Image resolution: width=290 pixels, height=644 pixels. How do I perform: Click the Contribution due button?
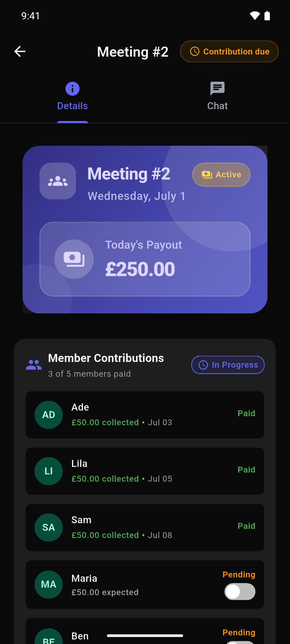(229, 52)
